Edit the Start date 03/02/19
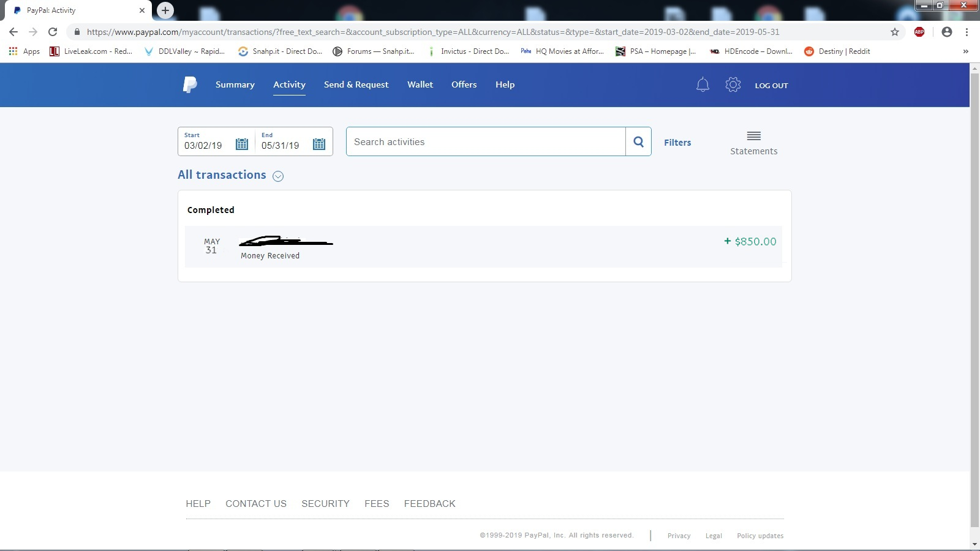This screenshot has height=551, width=980. coord(203,146)
